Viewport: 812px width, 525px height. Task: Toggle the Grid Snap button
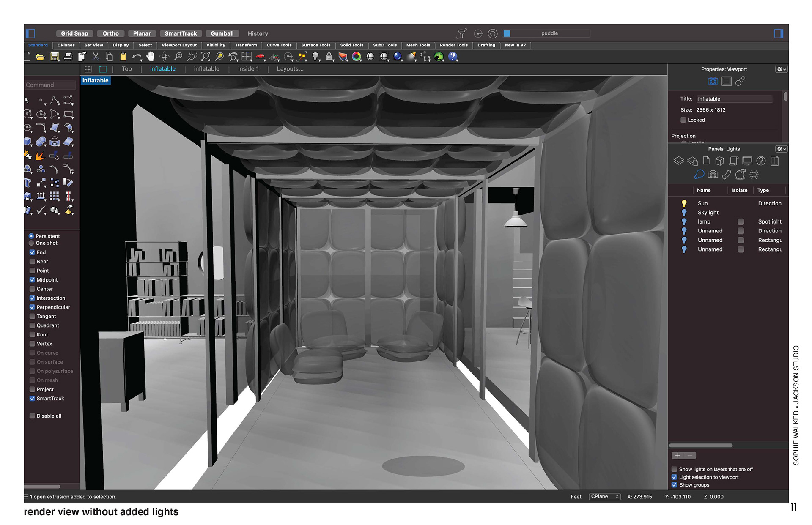point(74,33)
